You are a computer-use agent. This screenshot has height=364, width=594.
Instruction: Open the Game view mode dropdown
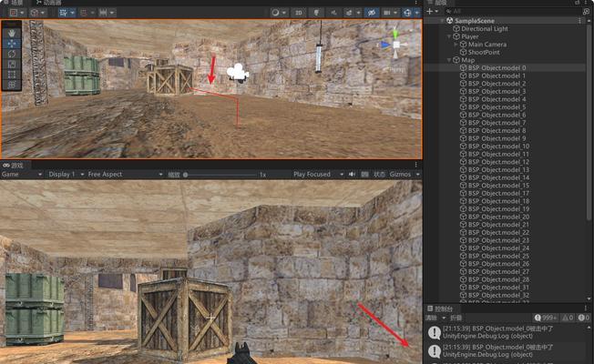(21, 175)
